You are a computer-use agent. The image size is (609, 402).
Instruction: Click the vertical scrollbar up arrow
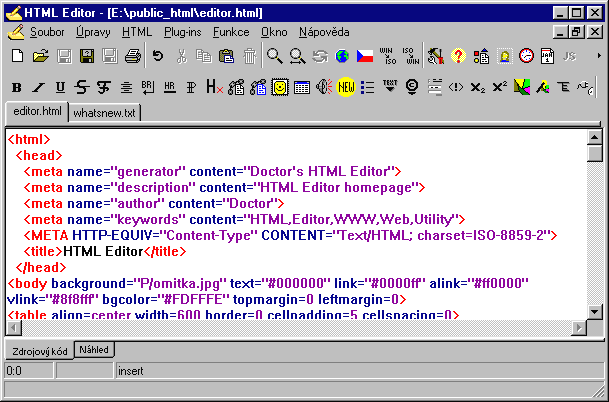(x=595, y=137)
